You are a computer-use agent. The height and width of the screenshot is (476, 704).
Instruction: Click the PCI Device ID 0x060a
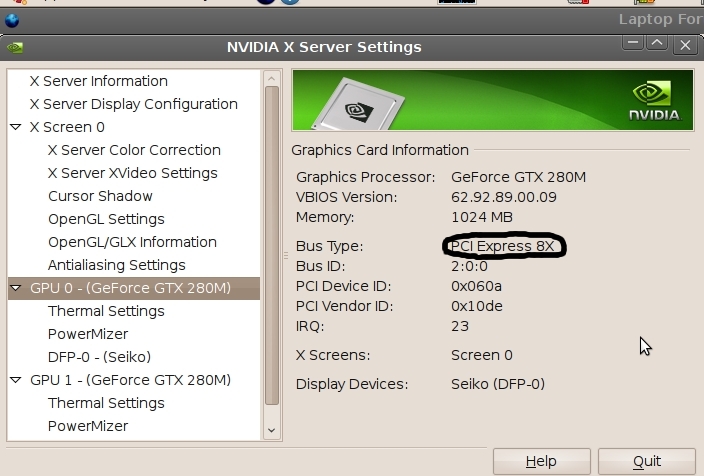pyautogui.click(x=476, y=286)
